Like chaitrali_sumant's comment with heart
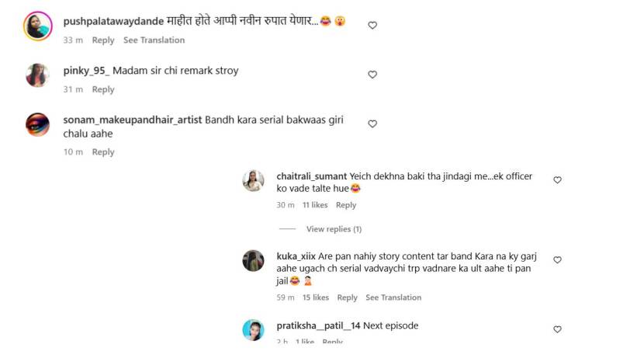This screenshot has width=644, height=362. pyautogui.click(x=557, y=180)
